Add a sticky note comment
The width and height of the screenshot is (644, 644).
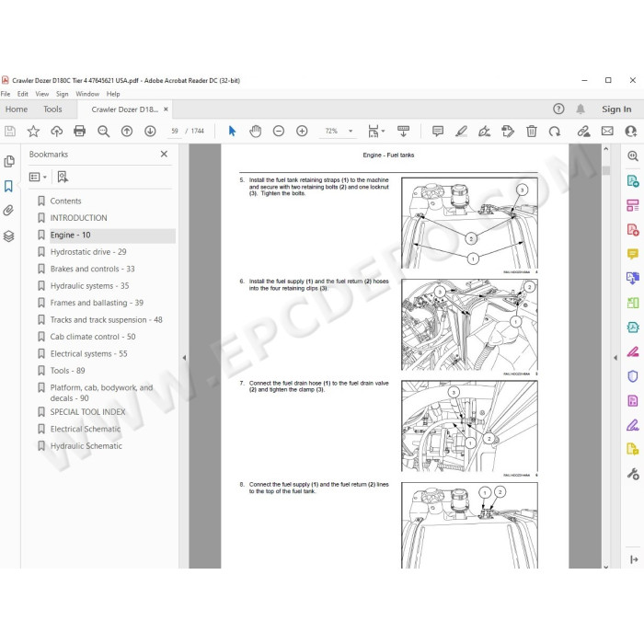pos(438,131)
